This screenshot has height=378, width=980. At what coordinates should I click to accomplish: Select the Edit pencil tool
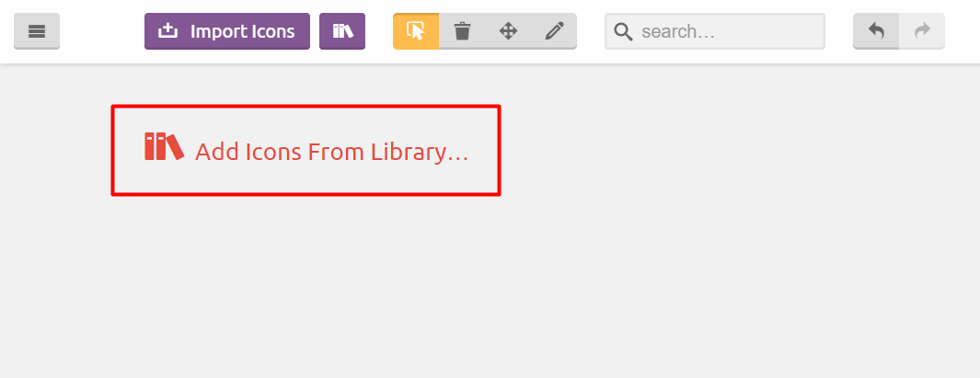(554, 31)
